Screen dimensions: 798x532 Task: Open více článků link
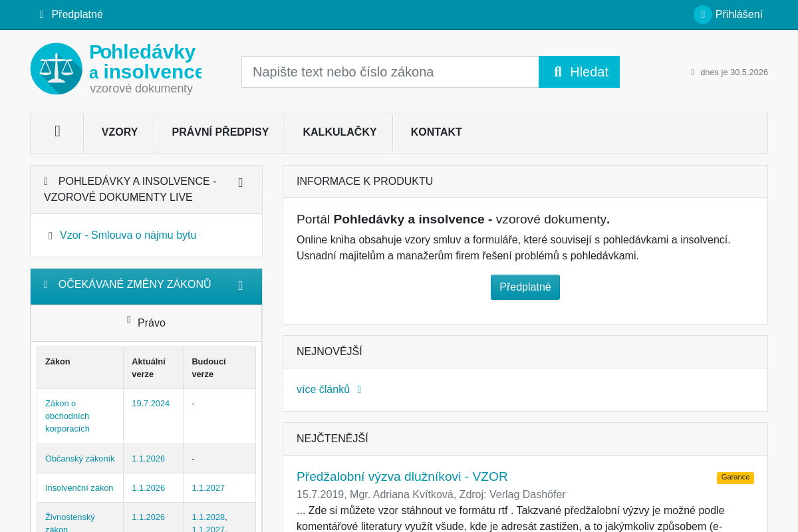[323, 390]
